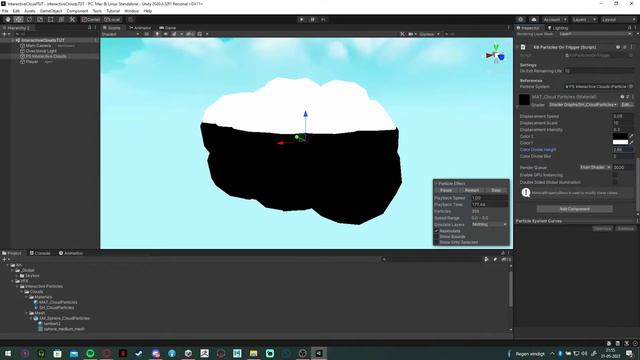
Task: Select the Rect transform tool
Action: pyautogui.click(x=51, y=19)
